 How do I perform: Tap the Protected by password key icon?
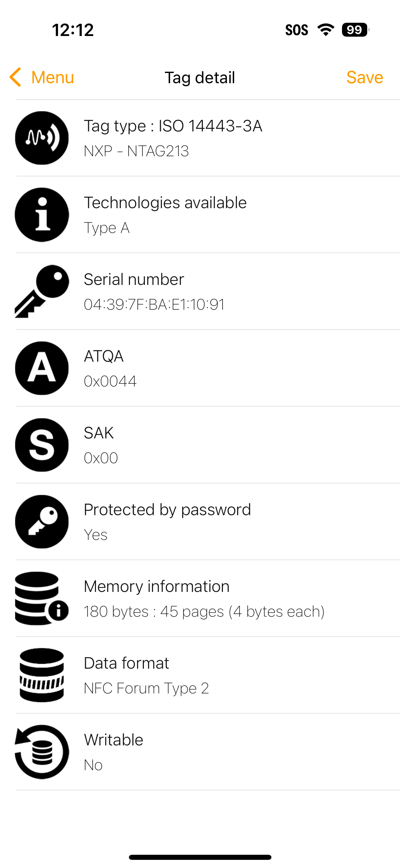[42, 522]
